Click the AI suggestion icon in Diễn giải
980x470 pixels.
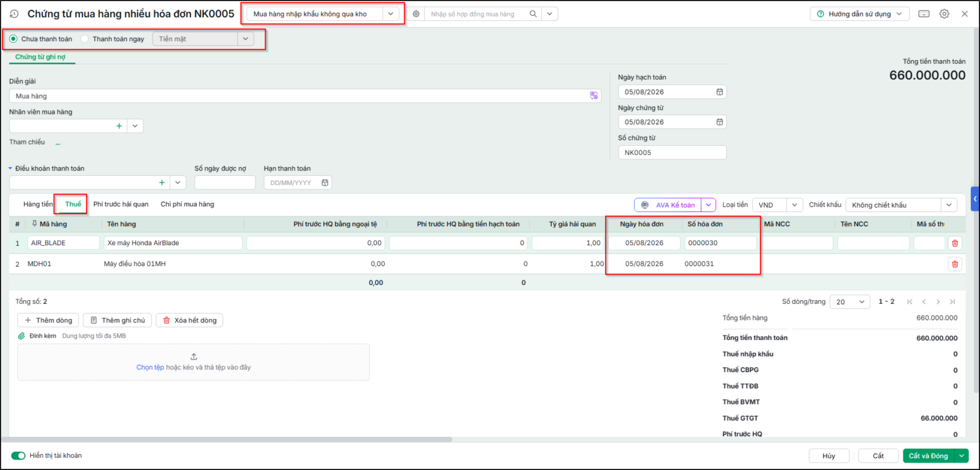pyautogui.click(x=594, y=96)
